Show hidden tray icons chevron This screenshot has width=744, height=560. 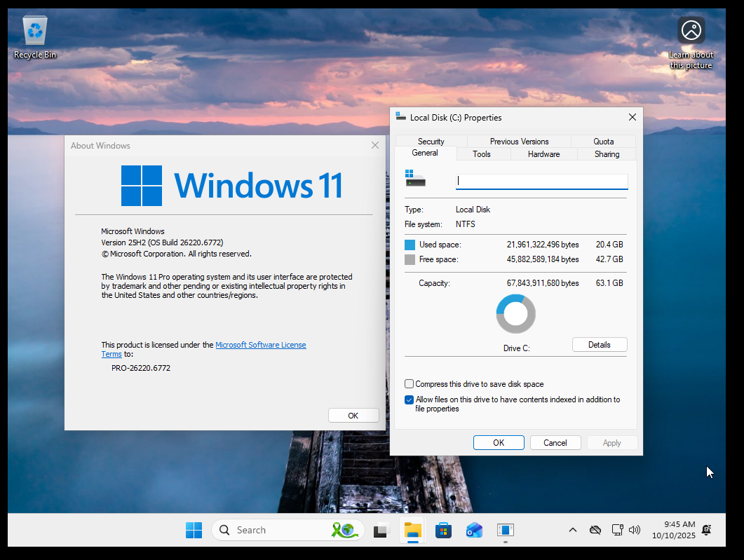[x=573, y=530]
